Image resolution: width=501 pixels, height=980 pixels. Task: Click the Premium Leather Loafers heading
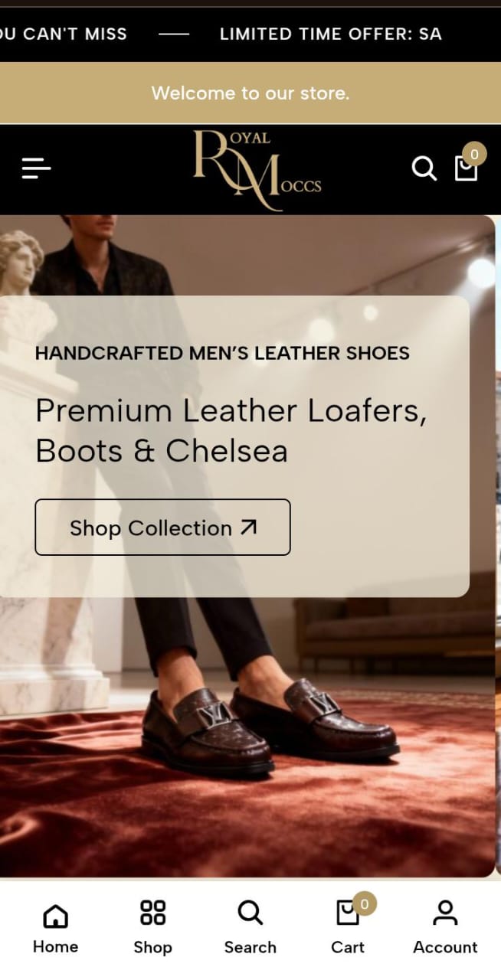(x=231, y=431)
